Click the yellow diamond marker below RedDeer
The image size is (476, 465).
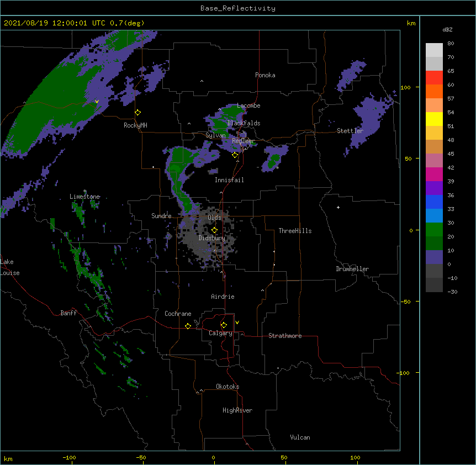point(235,155)
